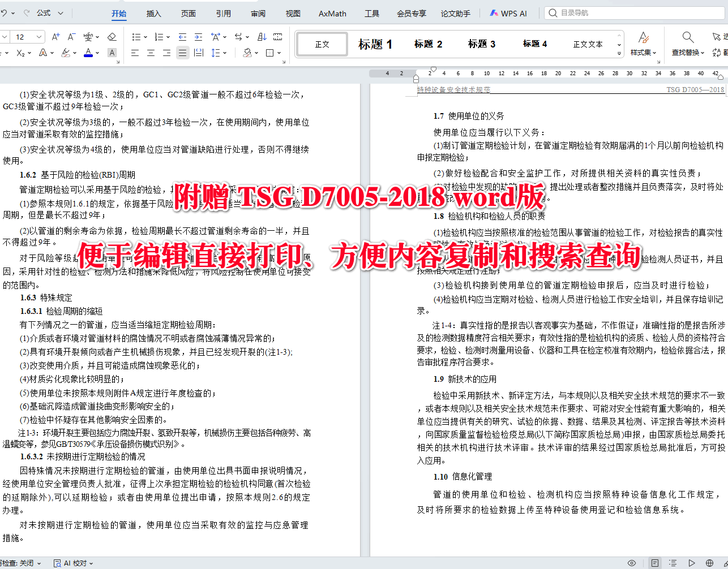The height and width of the screenshot is (569, 728).
Task: Open the 审阅 ribbon tab
Action: (258, 13)
